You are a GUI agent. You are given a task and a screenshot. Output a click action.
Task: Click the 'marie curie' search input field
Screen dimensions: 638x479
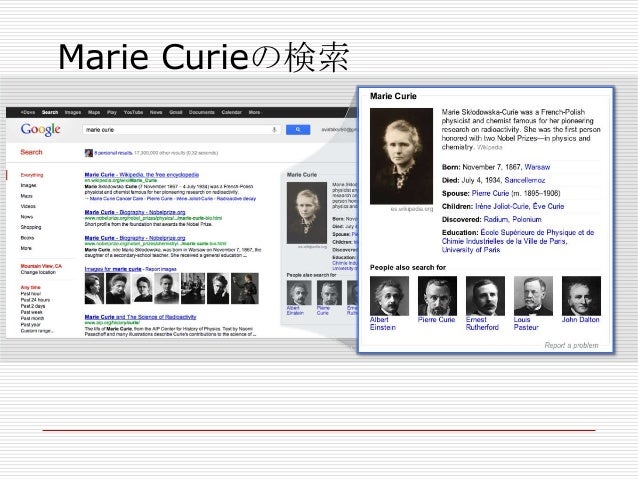coord(181,130)
